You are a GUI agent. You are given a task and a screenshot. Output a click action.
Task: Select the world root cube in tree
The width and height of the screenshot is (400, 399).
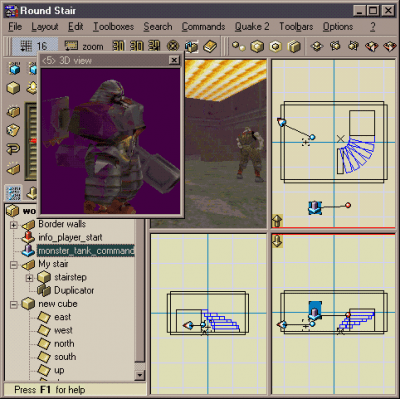pos(13,211)
